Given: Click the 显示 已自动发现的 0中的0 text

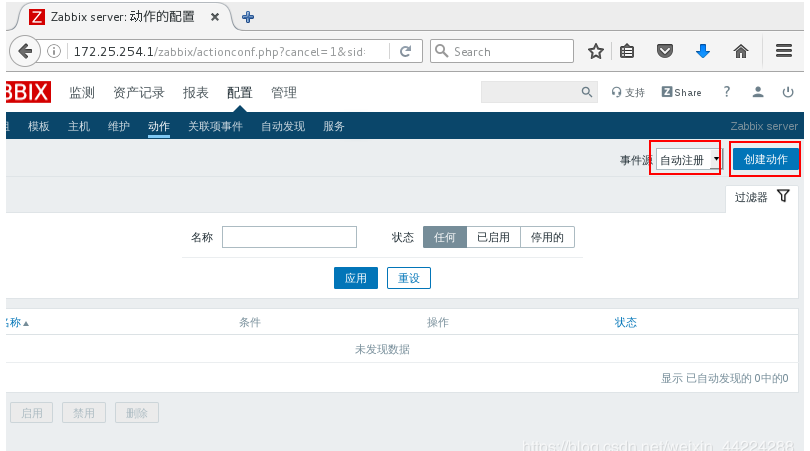Looking at the screenshot, I should click(x=724, y=378).
